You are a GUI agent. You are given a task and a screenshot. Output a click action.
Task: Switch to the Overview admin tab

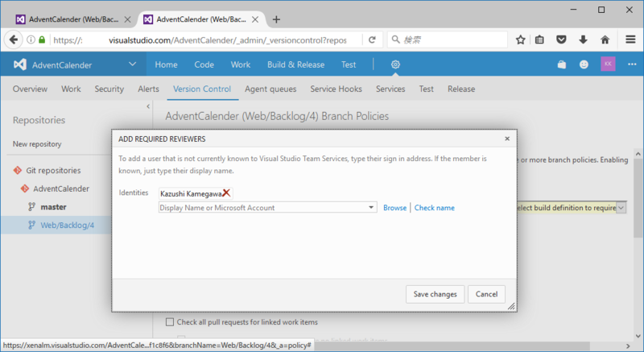point(30,89)
